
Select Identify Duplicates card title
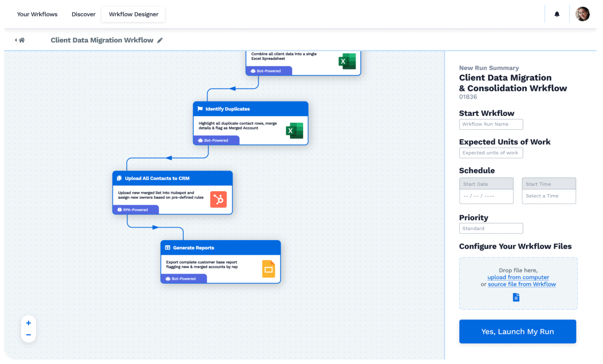pyautogui.click(x=228, y=109)
